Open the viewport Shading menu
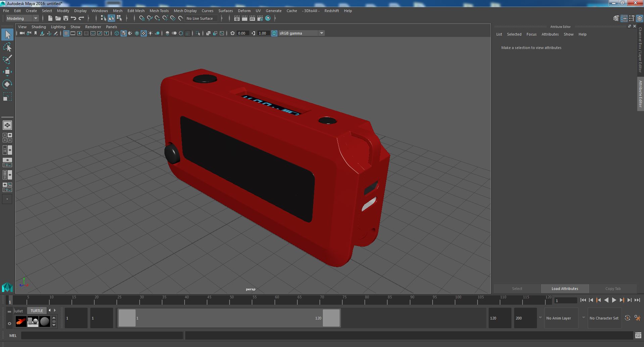 (x=39, y=27)
